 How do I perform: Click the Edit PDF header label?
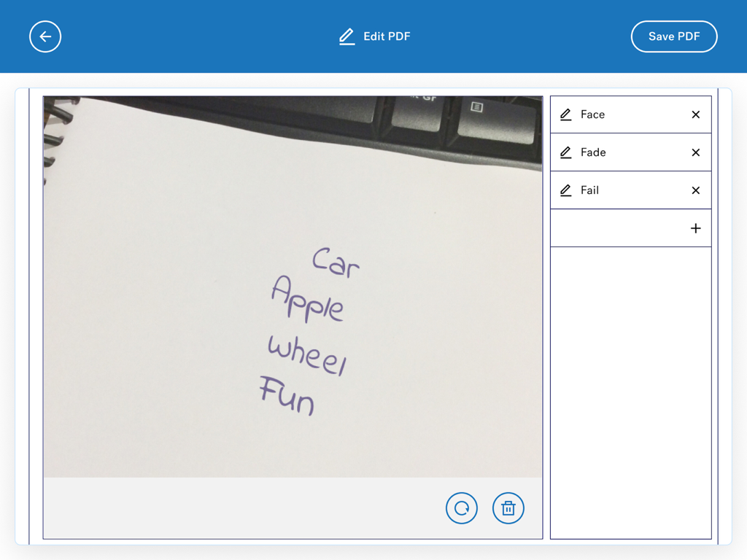(387, 36)
